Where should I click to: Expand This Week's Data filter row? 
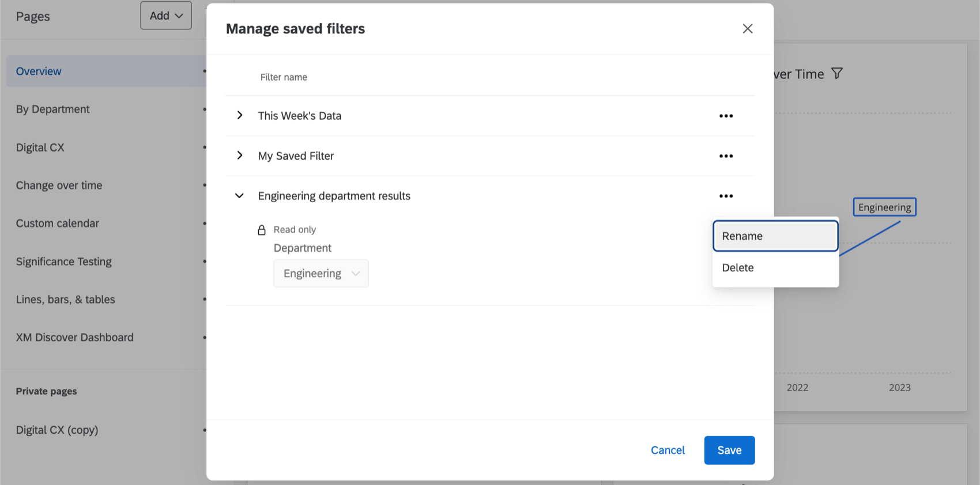[x=240, y=115]
